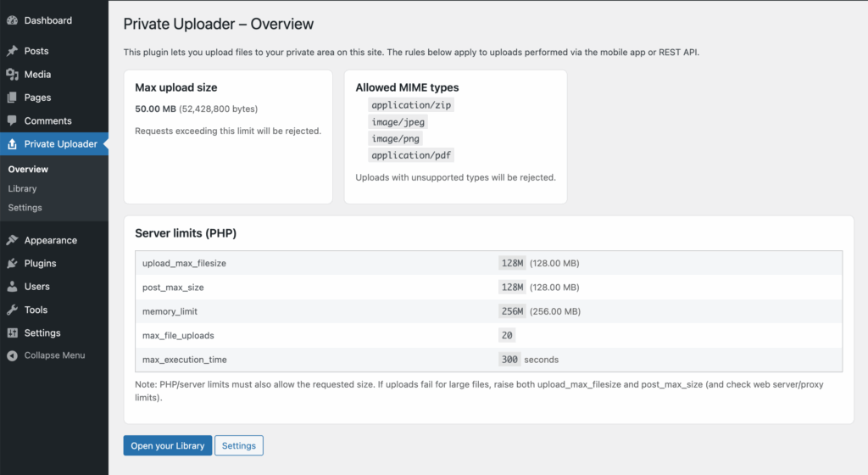Click the Users person icon
The width and height of the screenshot is (868, 475).
click(x=12, y=287)
